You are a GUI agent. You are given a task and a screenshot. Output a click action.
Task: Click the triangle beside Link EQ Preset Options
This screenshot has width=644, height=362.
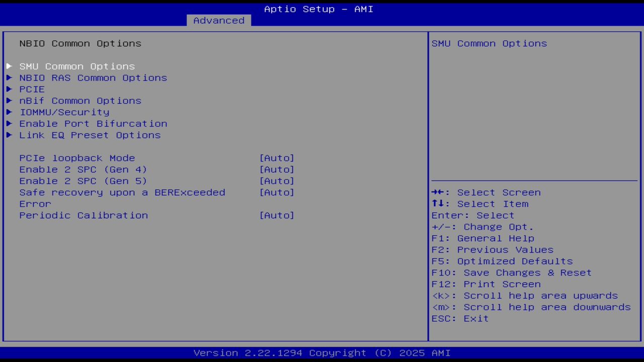tap(9, 135)
